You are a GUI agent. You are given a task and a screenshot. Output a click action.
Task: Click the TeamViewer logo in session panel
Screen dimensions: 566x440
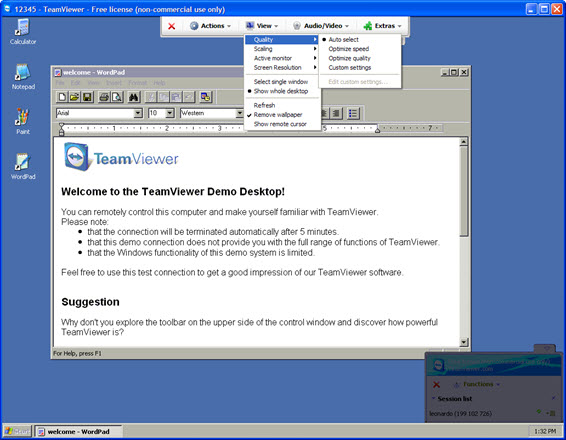[x=439, y=365]
